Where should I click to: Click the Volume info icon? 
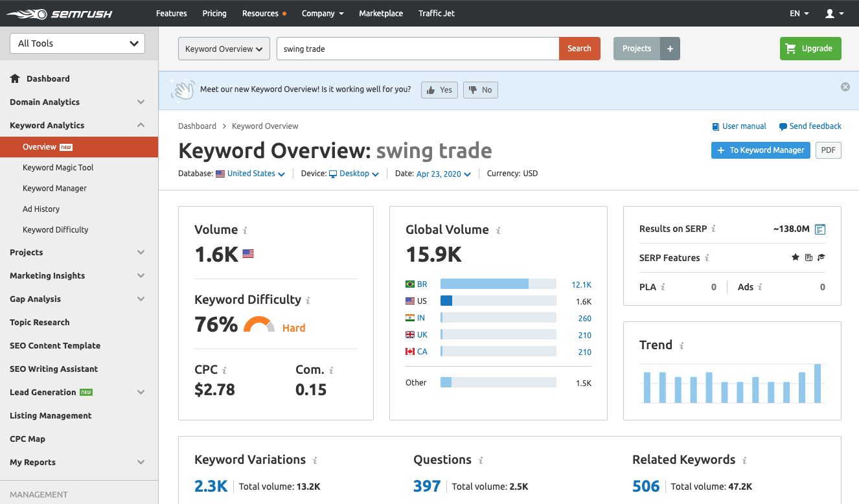[x=245, y=231]
